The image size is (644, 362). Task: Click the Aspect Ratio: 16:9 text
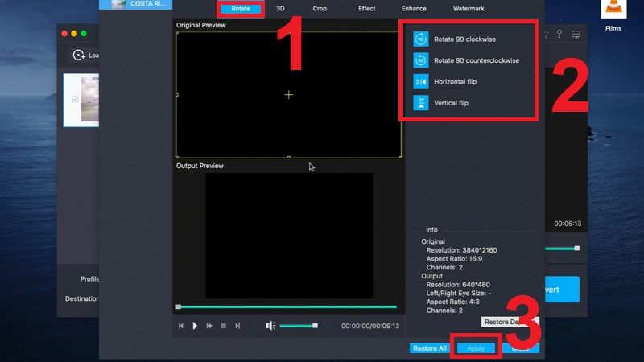click(454, 259)
